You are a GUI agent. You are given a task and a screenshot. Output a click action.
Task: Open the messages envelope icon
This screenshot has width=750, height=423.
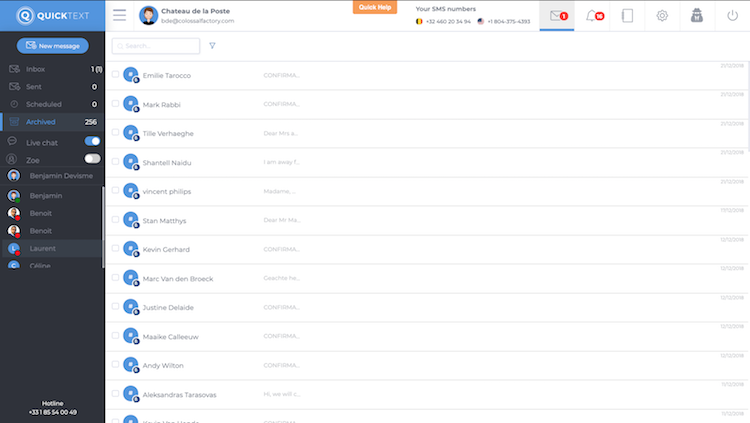tap(556, 16)
